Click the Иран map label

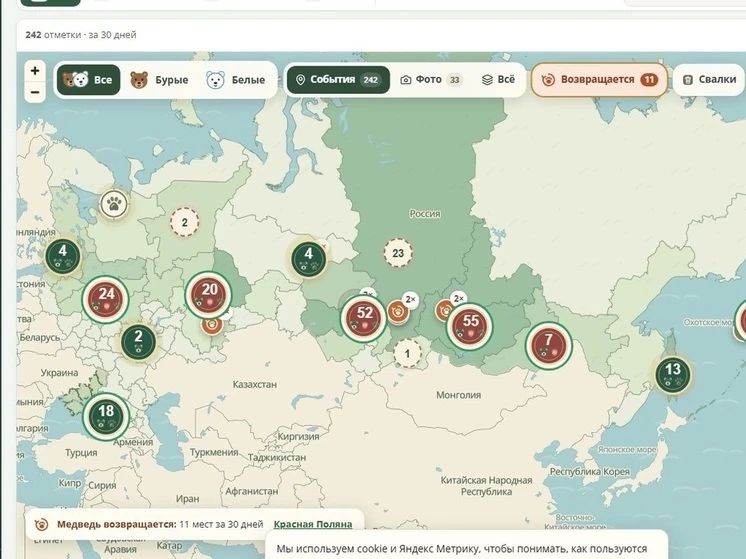(x=187, y=499)
